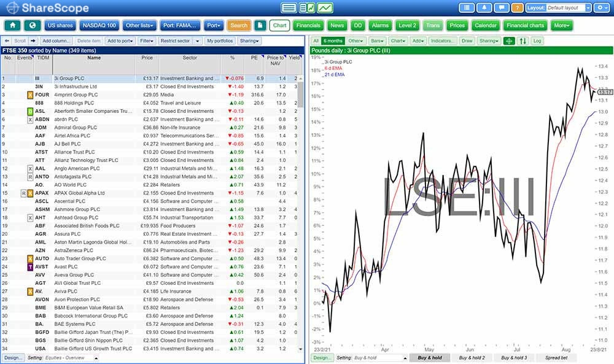Expand the Bars chart style dropdown

point(378,41)
